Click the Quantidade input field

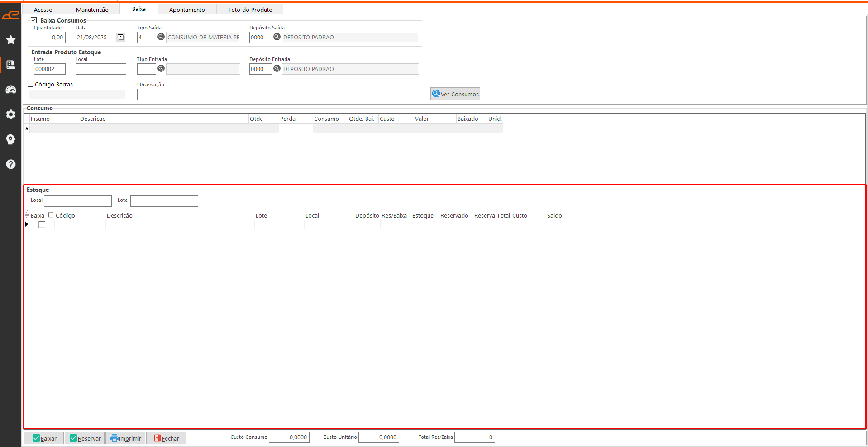tap(50, 38)
